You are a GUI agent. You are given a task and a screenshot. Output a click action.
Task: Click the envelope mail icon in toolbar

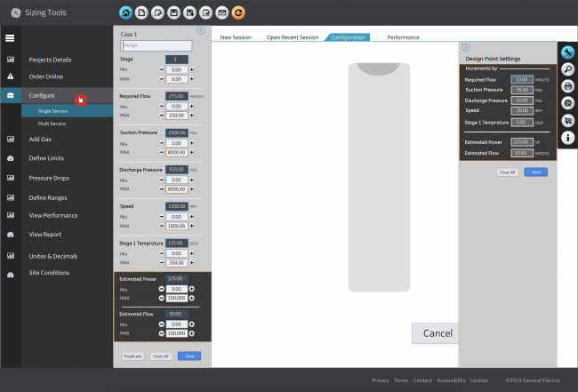(x=222, y=12)
